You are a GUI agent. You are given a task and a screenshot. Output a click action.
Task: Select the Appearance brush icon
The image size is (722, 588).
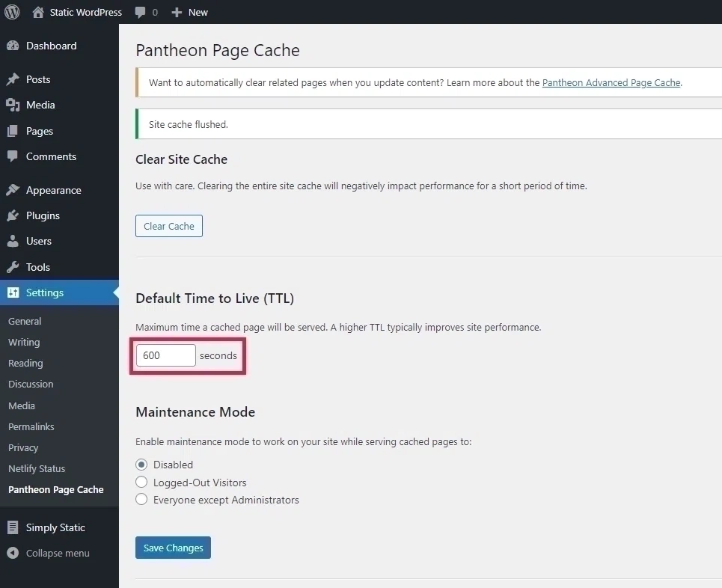(x=12, y=190)
